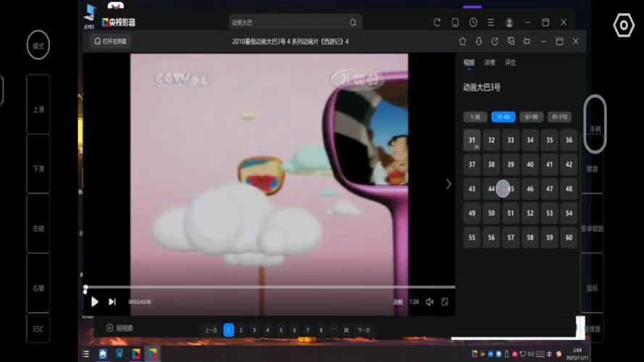The width and height of the screenshot is (644, 362).
Task: Click the share icon in the player title bar
Action: point(495,41)
